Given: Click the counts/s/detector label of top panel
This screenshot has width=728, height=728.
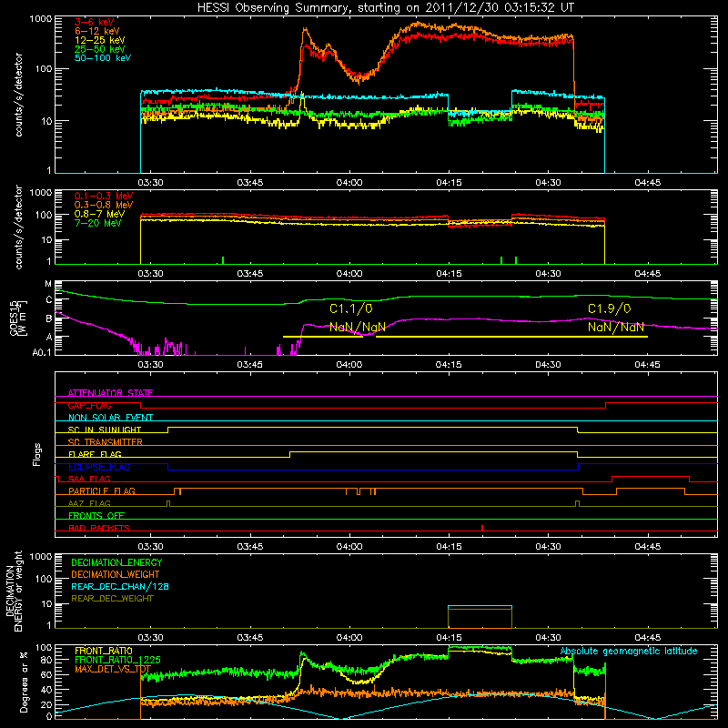Looking at the screenshot, I should (18, 95).
